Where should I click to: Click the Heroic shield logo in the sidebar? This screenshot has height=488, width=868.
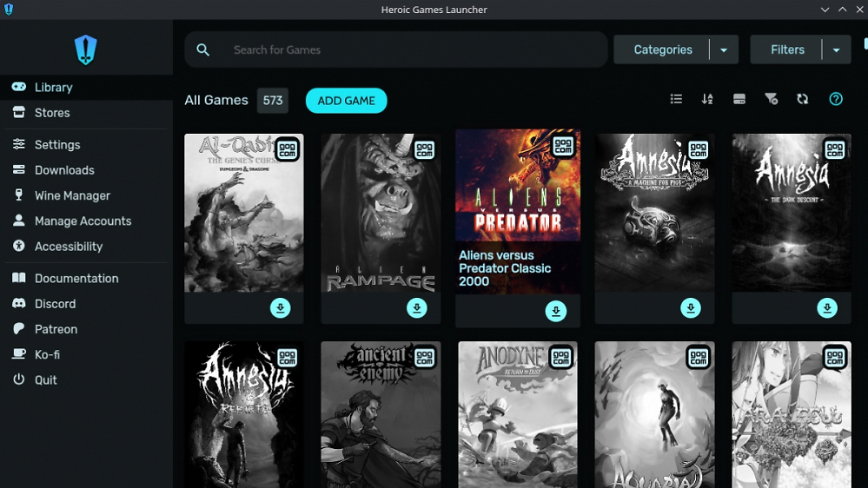click(x=86, y=49)
